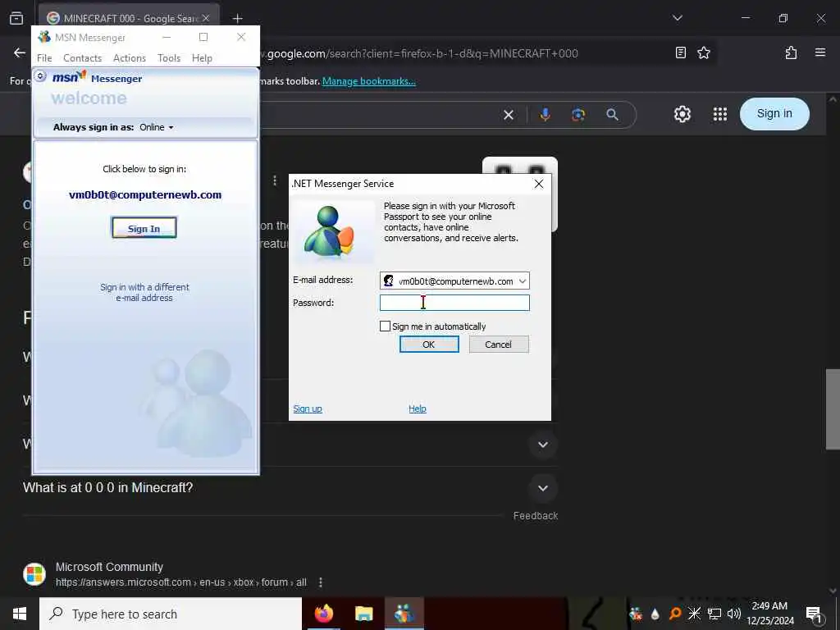Open the e-mail address combo box
Image resolution: width=840 pixels, height=630 pixels.
454,281
